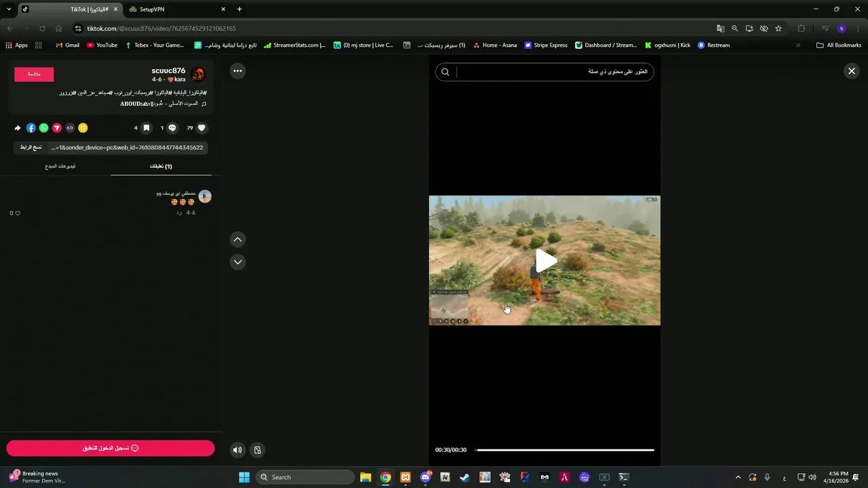This screenshot has height=488, width=868.
Task: Open the three-dots more options menu
Action: coord(237,70)
